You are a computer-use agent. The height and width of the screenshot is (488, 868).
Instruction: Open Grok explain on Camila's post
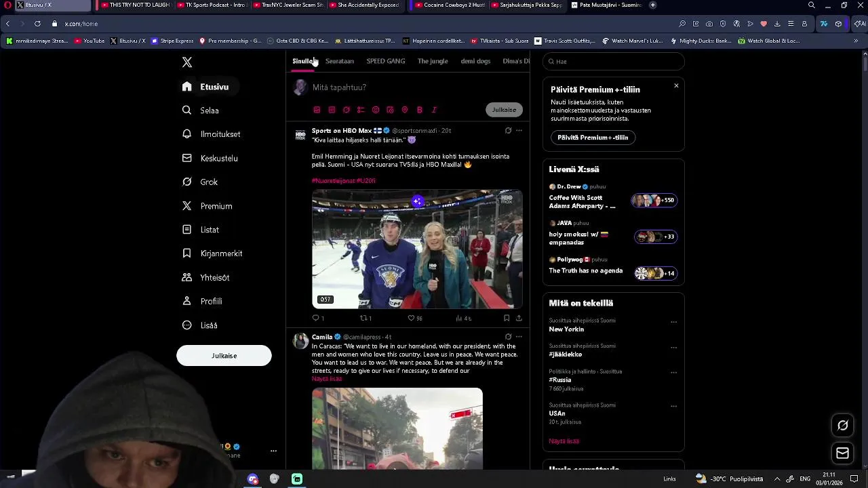point(508,336)
